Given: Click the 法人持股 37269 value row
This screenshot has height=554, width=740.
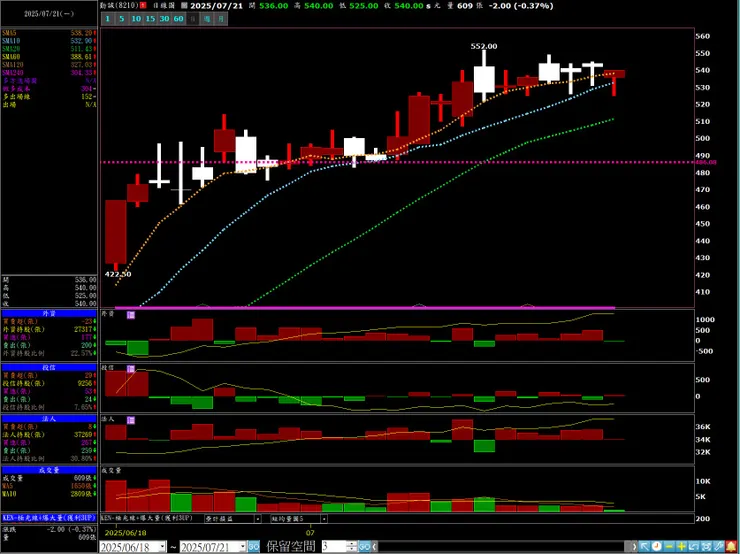Looking at the screenshot, I should [49, 435].
